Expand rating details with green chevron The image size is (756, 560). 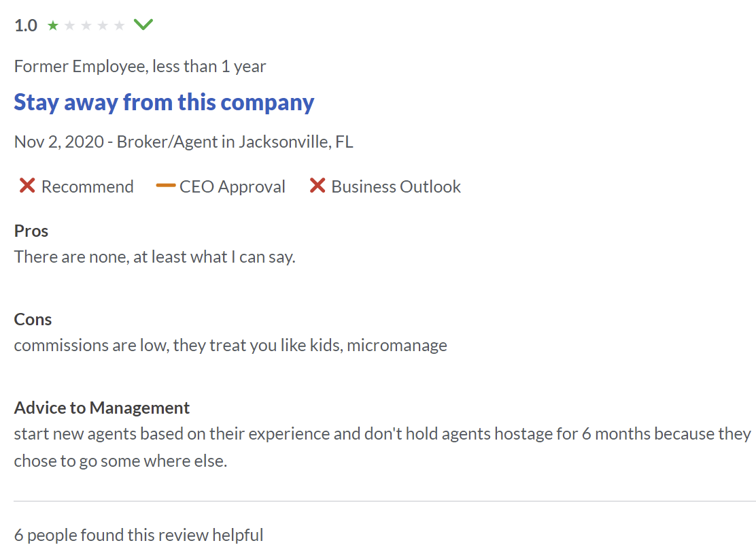tap(143, 25)
